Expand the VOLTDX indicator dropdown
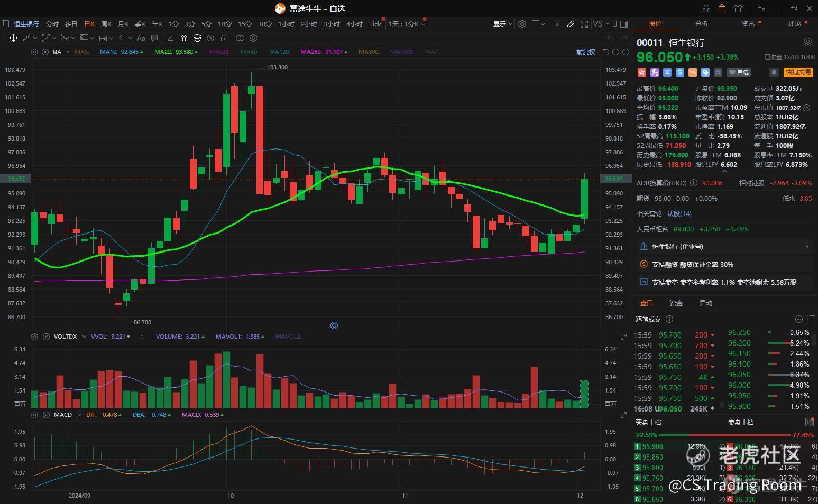The height and width of the screenshot is (504, 818). (x=84, y=337)
